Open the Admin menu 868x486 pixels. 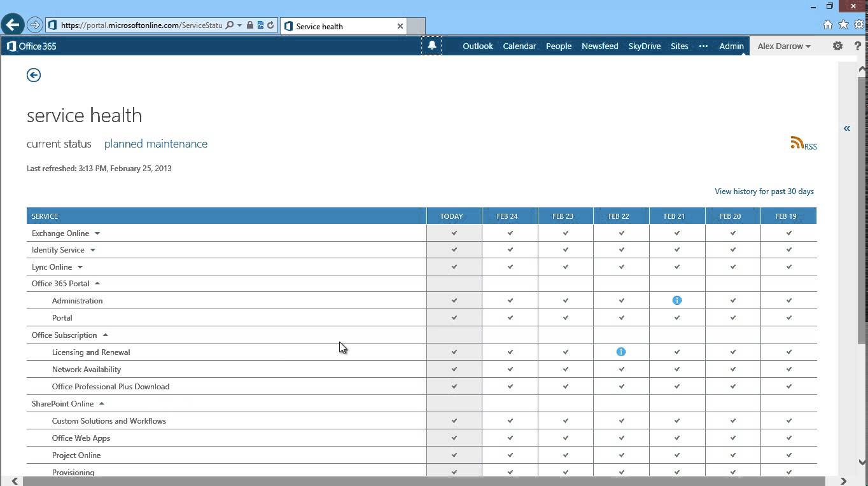click(731, 46)
